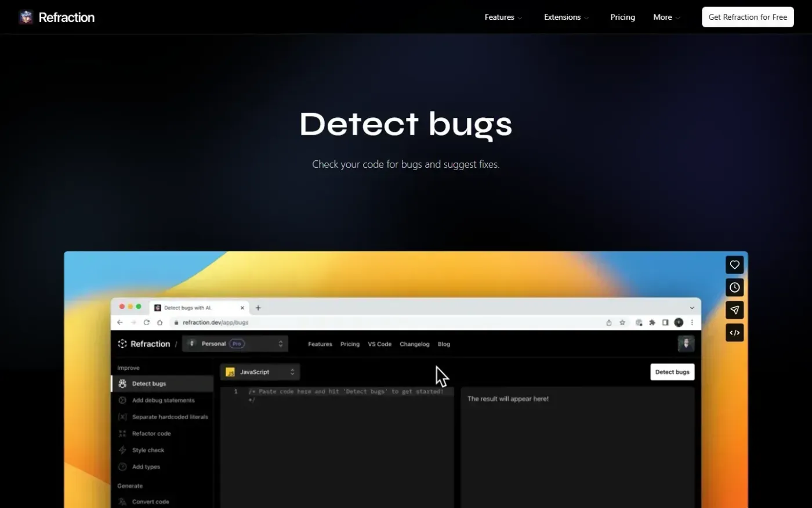Select 'Detect bugs' in the sidebar
The width and height of the screenshot is (812, 508).
(x=162, y=384)
